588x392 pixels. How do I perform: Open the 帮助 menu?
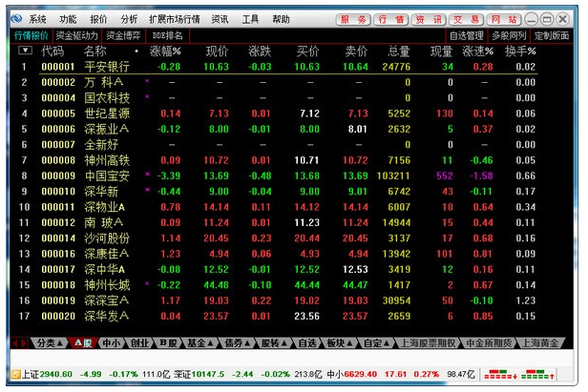click(x=281, y=19)
